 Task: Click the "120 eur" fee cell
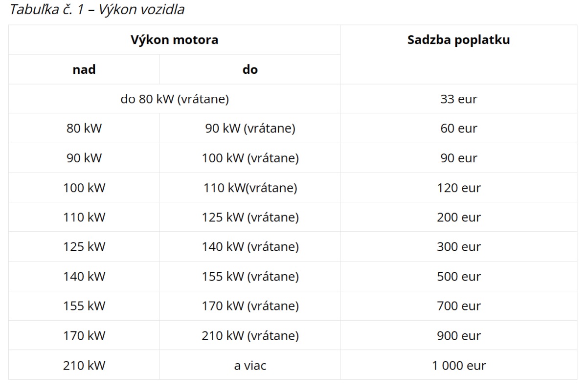pos(458,188)
